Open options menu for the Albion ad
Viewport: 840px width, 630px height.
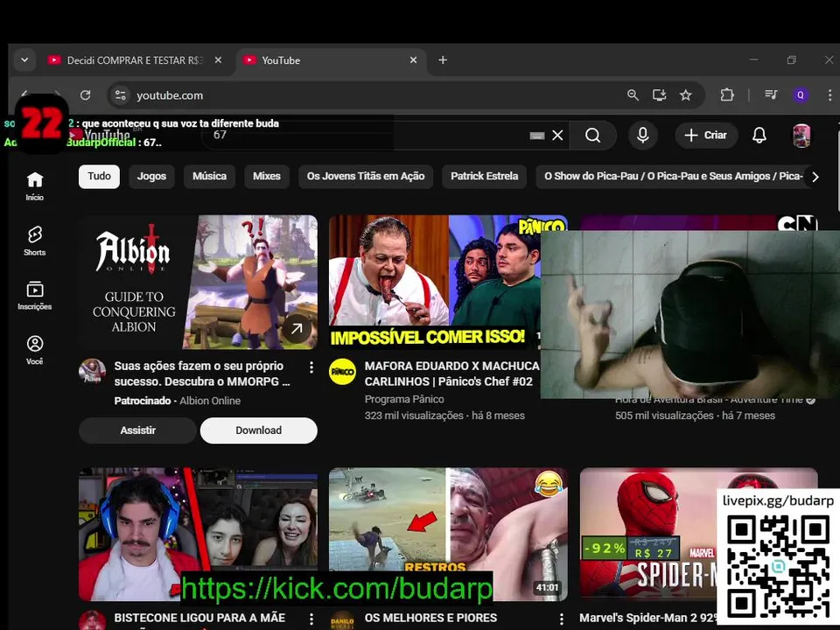[311, 367]
